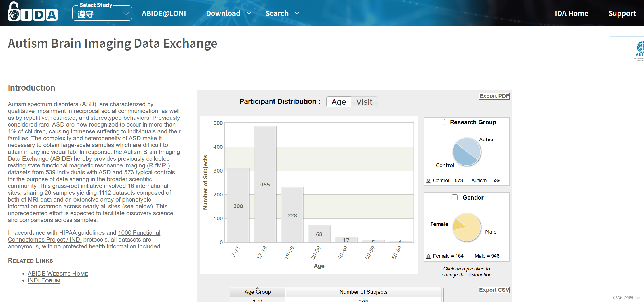
Task: Click the Age Group column header
Action: (257, 292)
